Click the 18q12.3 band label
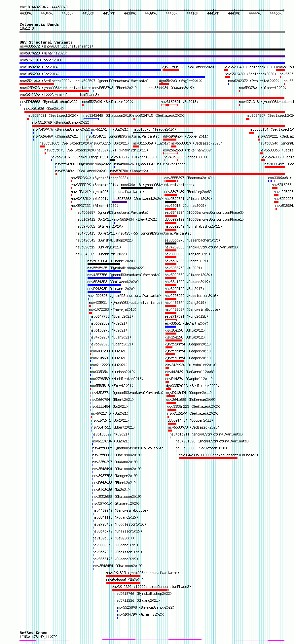The image size is (294, 644). pyautogui.click(x=27, y=28)
